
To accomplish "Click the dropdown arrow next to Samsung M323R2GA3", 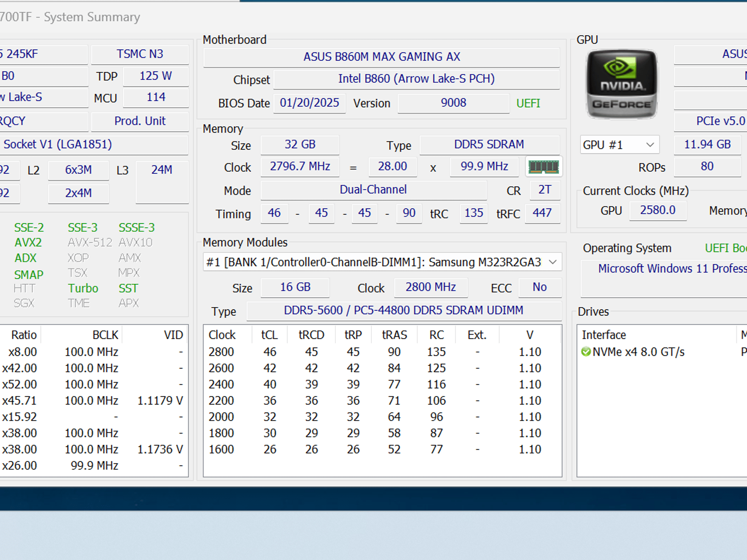I will tap(553, 262).
